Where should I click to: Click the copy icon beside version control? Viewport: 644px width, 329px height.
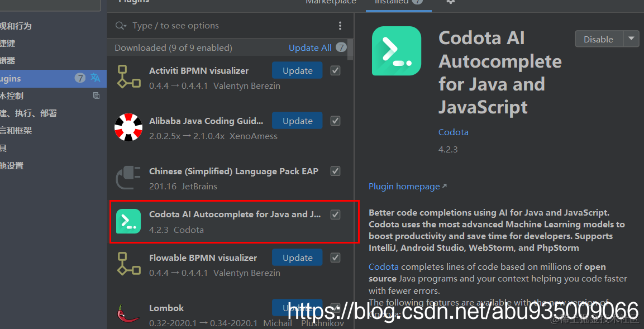97,96
